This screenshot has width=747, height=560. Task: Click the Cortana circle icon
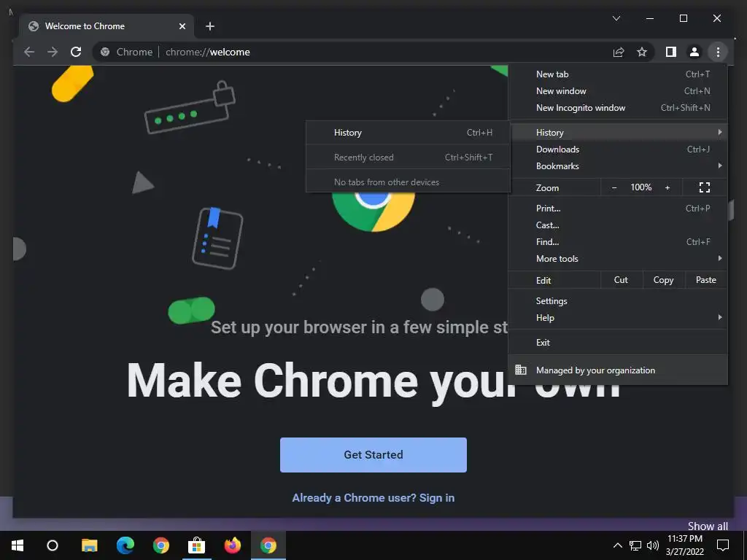point(53,545)
